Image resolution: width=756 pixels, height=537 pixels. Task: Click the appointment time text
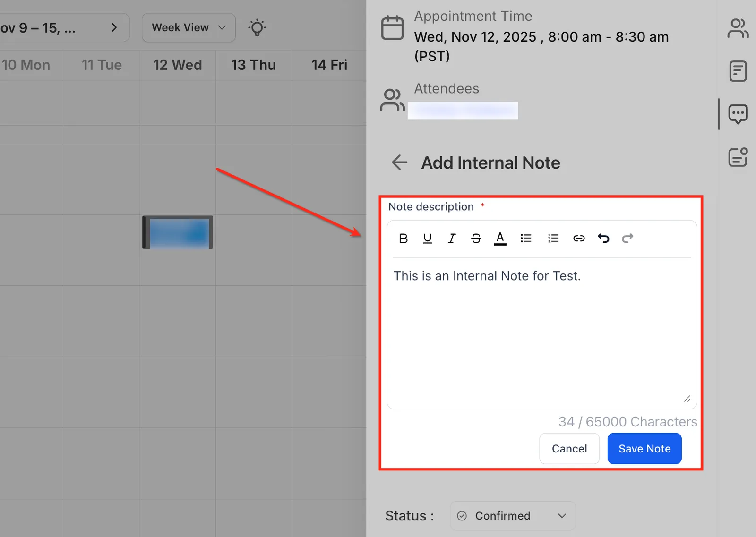click(541, 46)
